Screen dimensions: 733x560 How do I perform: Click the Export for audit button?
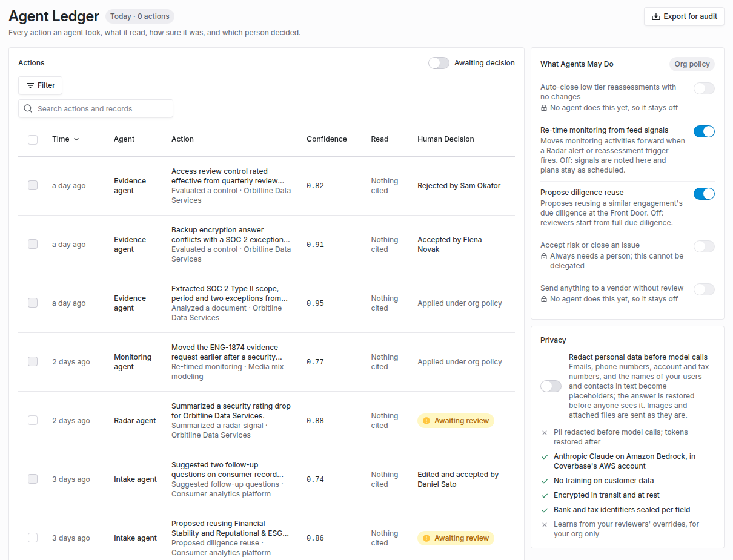(x=684, y=16)
